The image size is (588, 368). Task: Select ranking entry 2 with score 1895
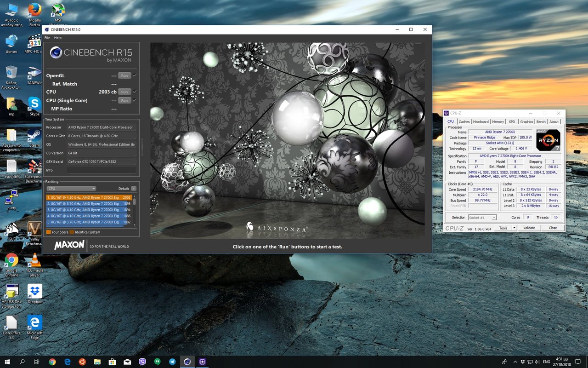pyautogui.click(x=89, y=203)
